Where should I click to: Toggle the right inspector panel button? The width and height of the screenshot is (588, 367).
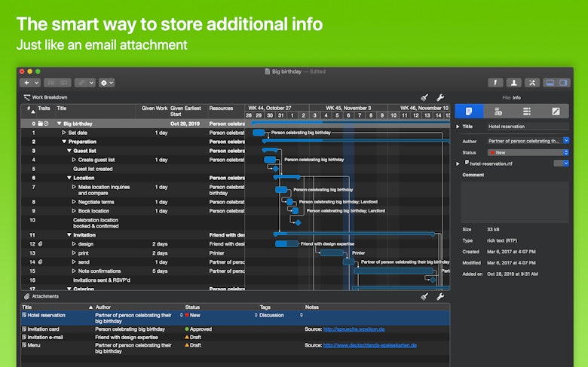point(563,83)
